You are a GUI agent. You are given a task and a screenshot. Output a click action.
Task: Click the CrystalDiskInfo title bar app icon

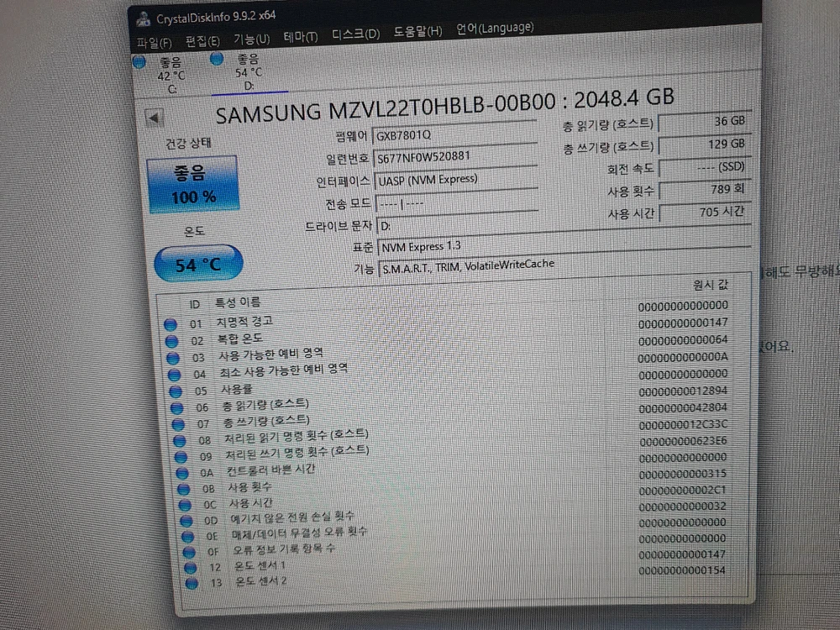(143, 19)
